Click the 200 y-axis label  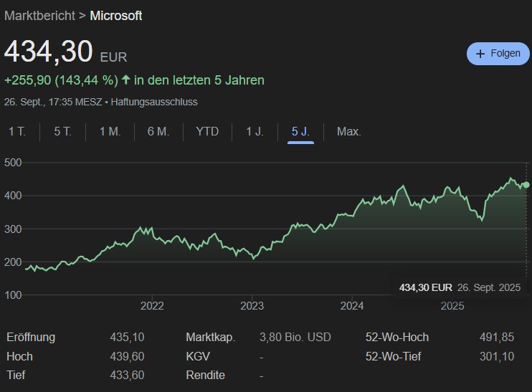click(x=13, y=262)
